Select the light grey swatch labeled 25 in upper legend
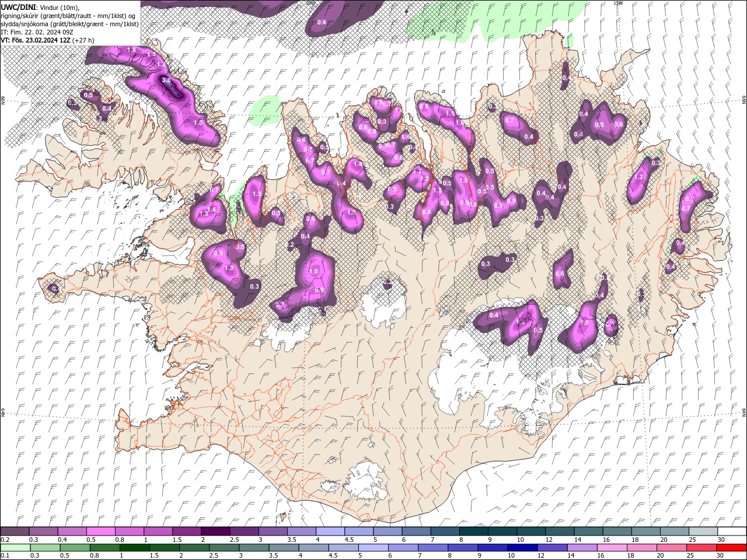The image size is (747, 560). pos(703,531)
